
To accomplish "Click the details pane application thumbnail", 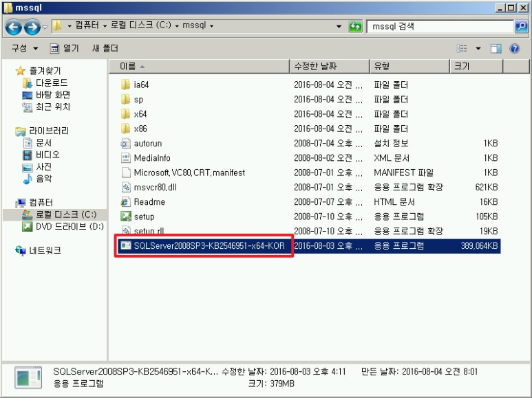I will tap(28, 377).
